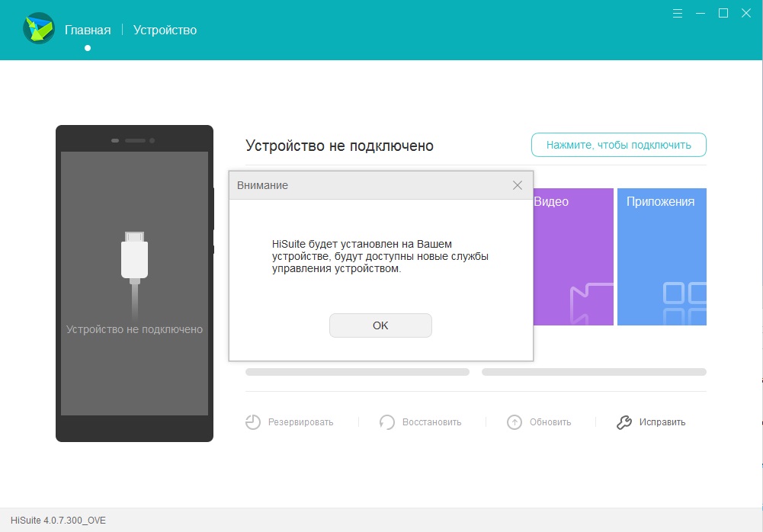Click the Восстановить label

coord(431,422)
